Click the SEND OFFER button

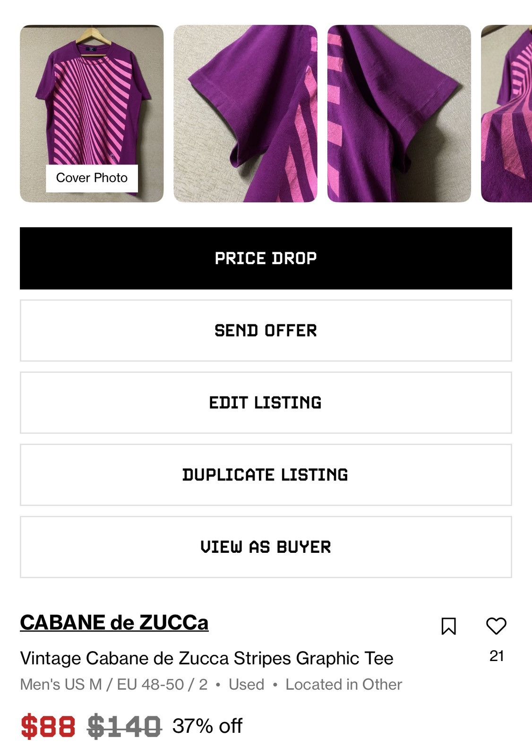[x=266, y=331]
